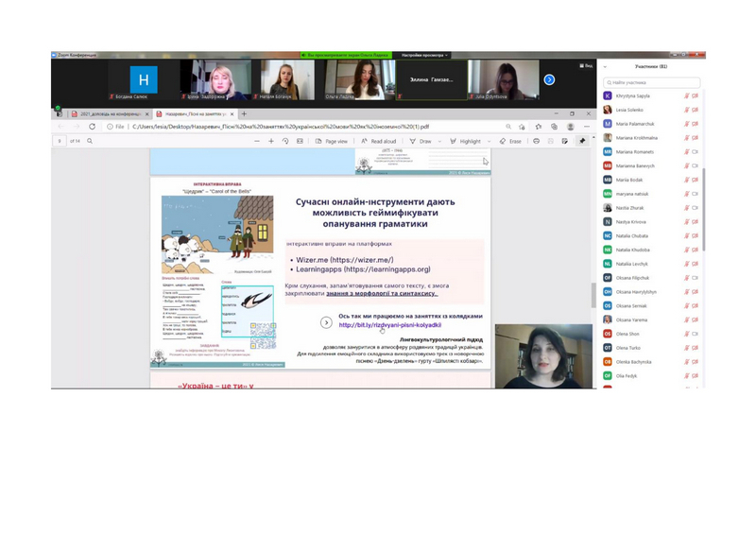The image size is (756, 535).
Task: Click the Save as icon in PDF toolbar
Action: 564,141
